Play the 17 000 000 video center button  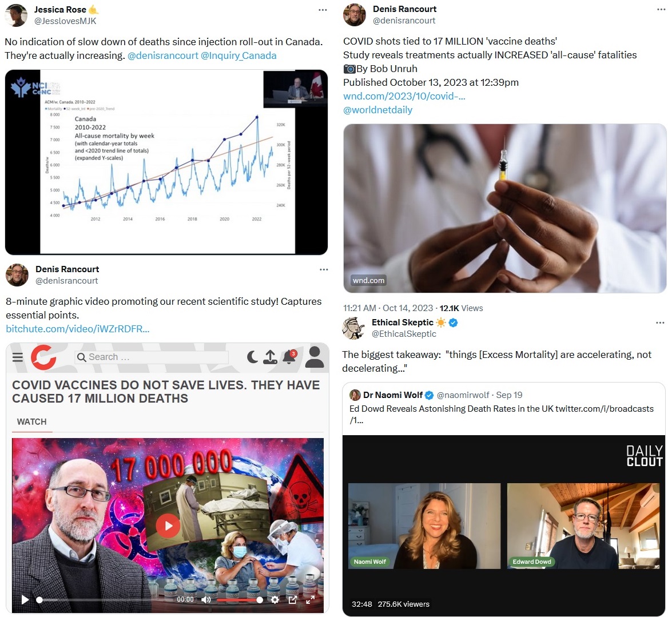168,526
